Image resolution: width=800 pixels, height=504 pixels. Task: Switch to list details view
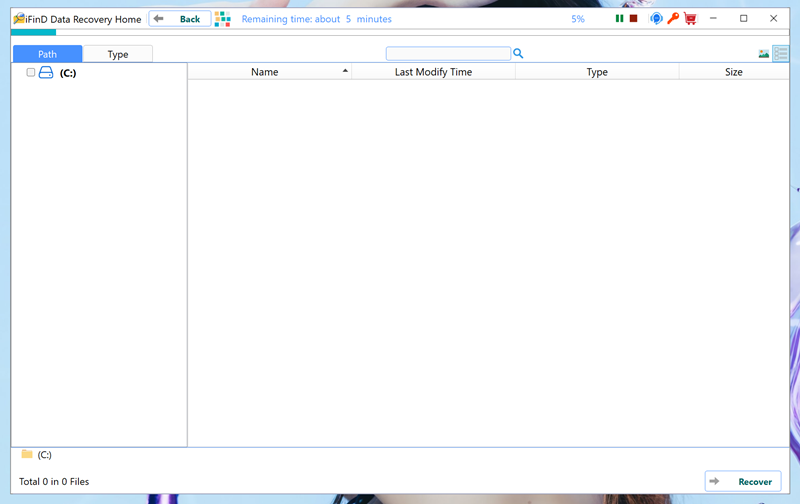781,54
